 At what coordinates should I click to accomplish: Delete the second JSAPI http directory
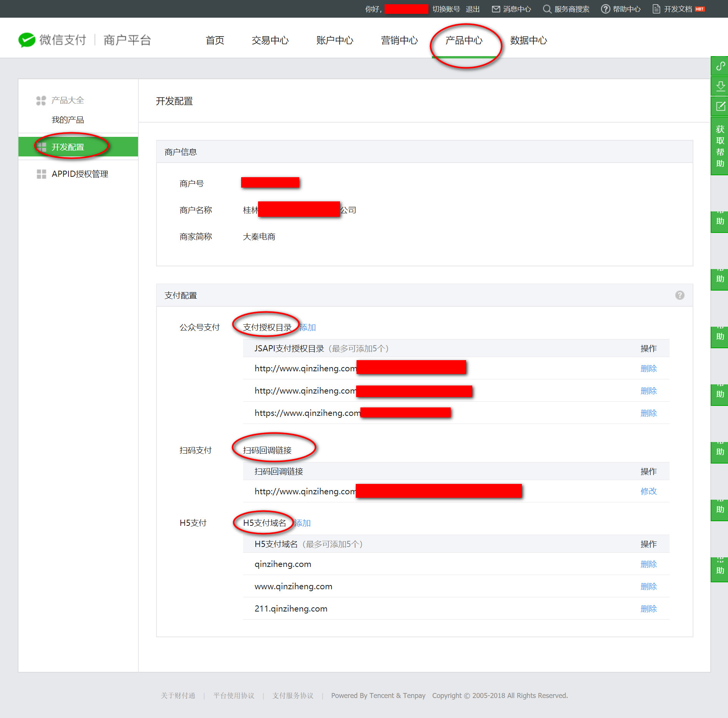(x=649, y=391)
